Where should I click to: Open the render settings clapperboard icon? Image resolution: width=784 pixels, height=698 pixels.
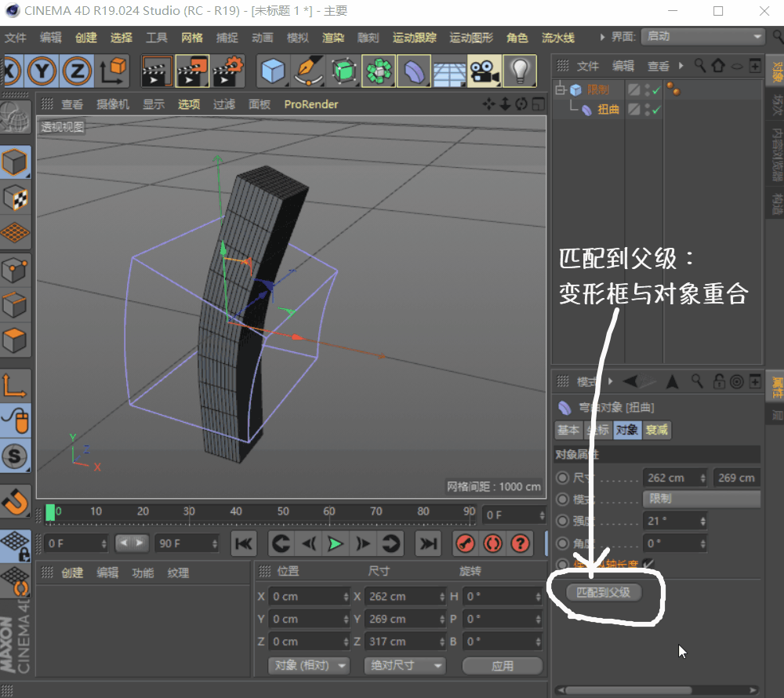229,71
